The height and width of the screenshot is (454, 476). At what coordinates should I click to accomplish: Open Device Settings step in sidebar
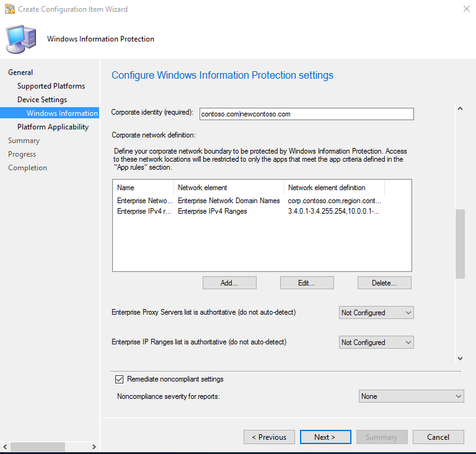(x=42, y=100)
